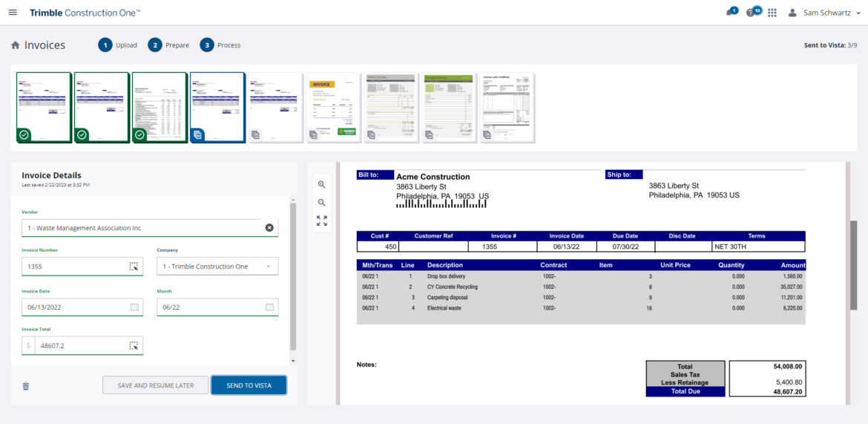The image size is (868, 424).
Task: Open the first invoice thumbnail
Action: [x=43, y=108]
